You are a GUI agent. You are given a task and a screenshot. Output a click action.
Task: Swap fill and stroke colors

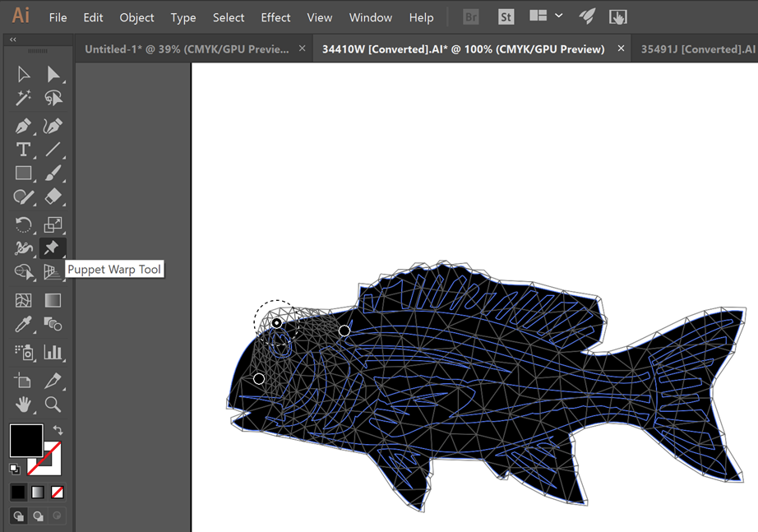(x=58, y=430)
